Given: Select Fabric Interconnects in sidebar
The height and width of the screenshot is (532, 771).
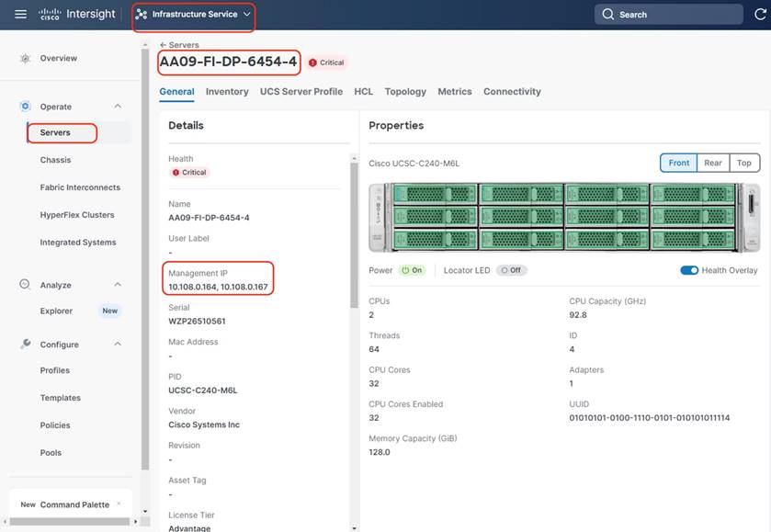Looking at the screenshot, I should coord(80,187).
